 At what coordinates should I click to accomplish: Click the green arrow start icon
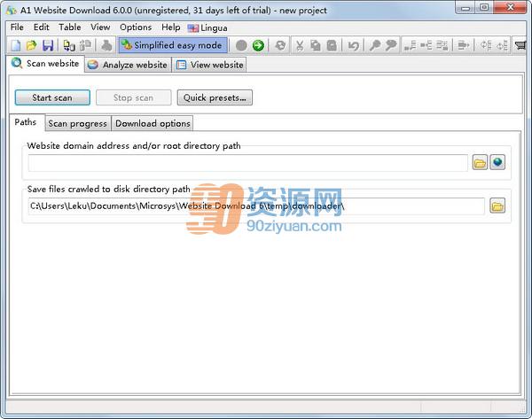[258, 45]
